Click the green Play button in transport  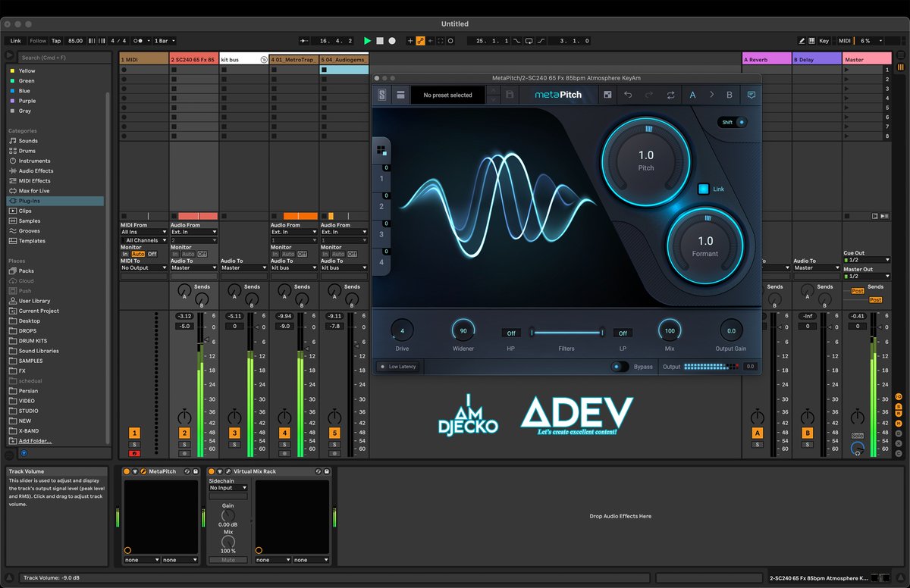367,41
